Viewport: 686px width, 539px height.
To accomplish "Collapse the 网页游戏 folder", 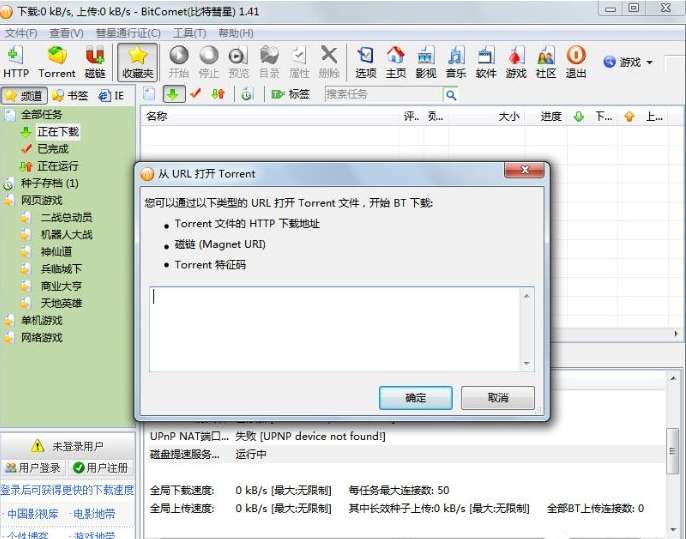I will click(x=42, y=200).
